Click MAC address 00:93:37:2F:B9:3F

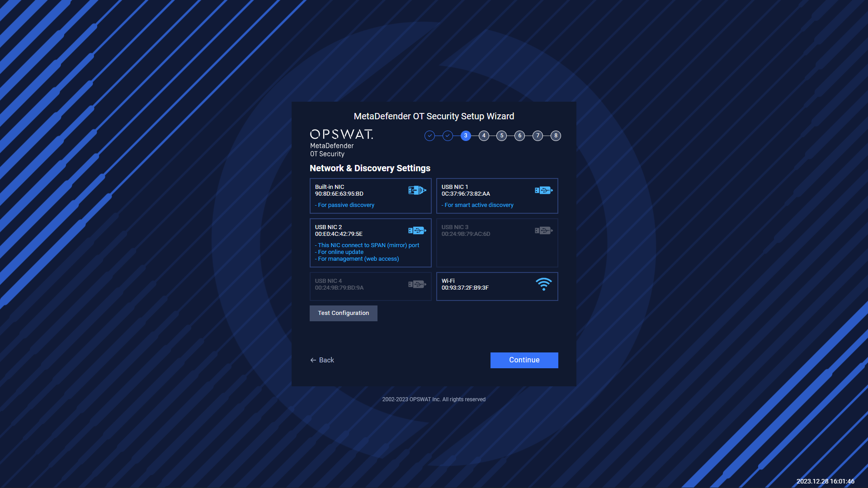[x=465, y=288]
